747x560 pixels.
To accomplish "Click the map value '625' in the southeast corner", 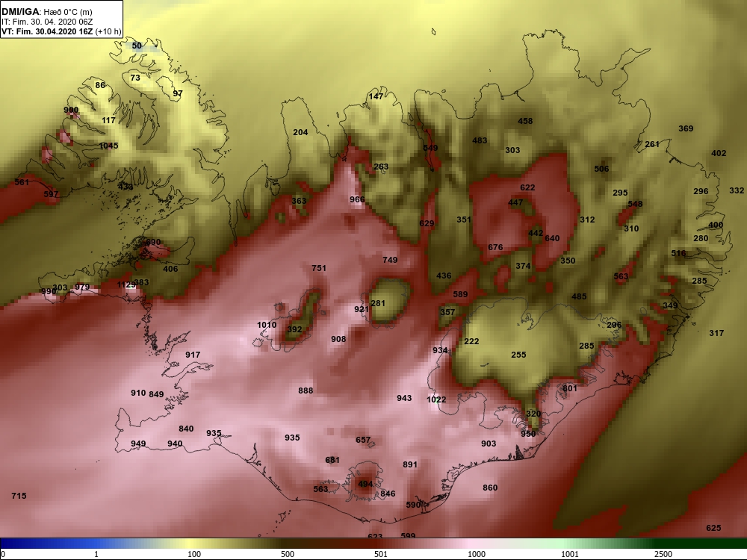I will (713, 528).
